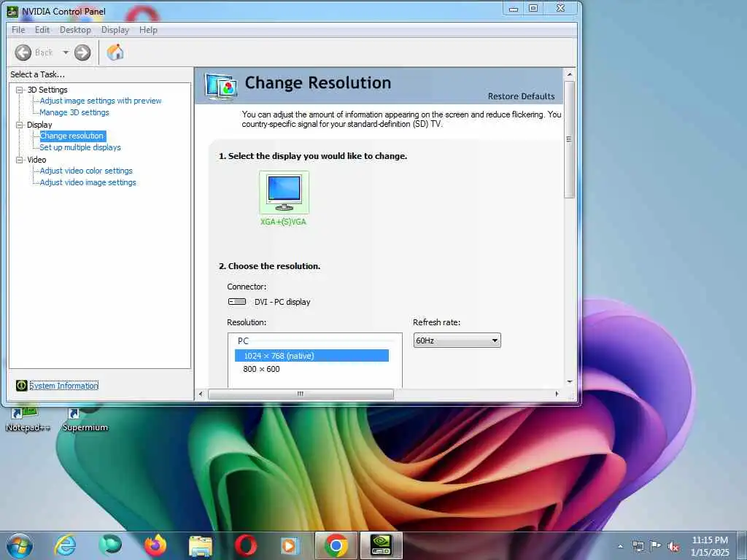
Task: Open File Explorer from taskbar
Action: point(201,545)
